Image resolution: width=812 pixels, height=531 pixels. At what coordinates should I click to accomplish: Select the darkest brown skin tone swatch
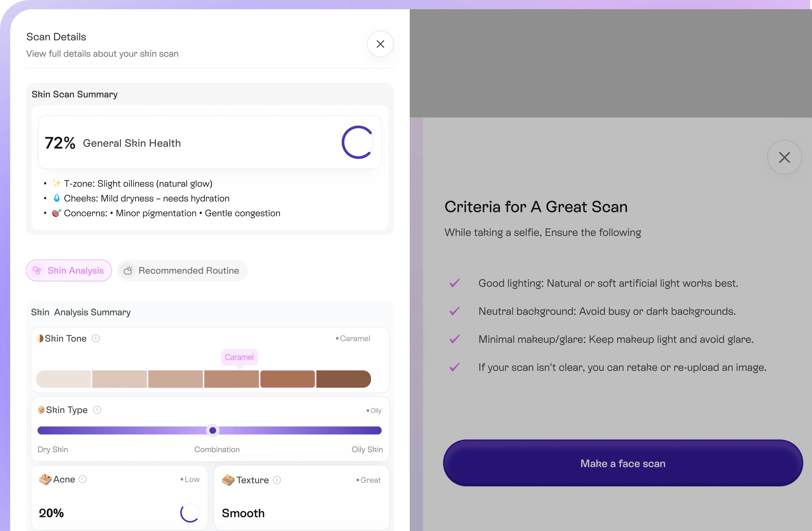[343, 379]
